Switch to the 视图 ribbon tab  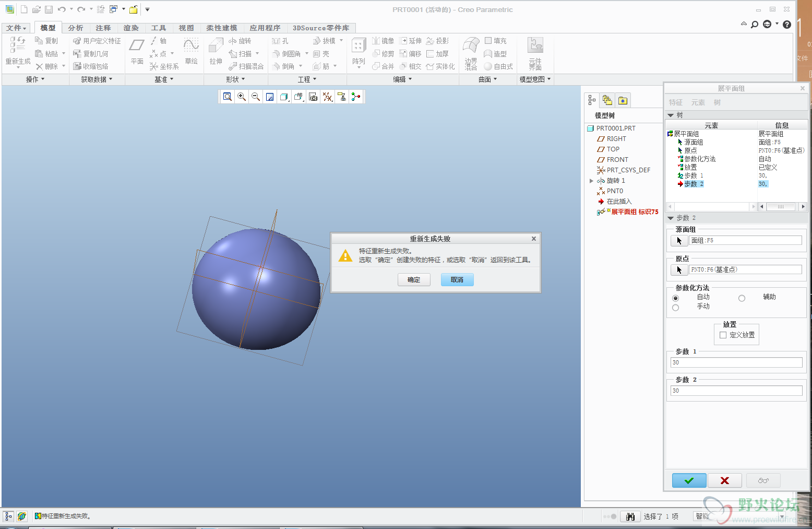[x=186, y=28]
